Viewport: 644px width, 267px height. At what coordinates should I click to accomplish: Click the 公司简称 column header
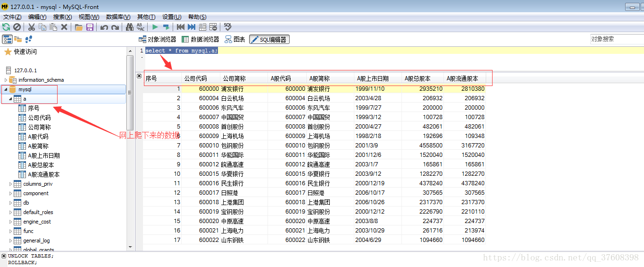coord(244,78)
